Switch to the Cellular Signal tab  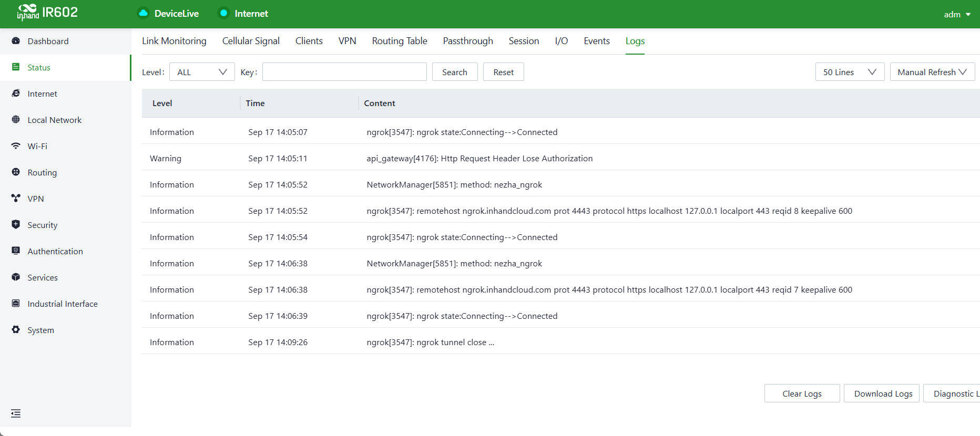(x=251, y=41)
